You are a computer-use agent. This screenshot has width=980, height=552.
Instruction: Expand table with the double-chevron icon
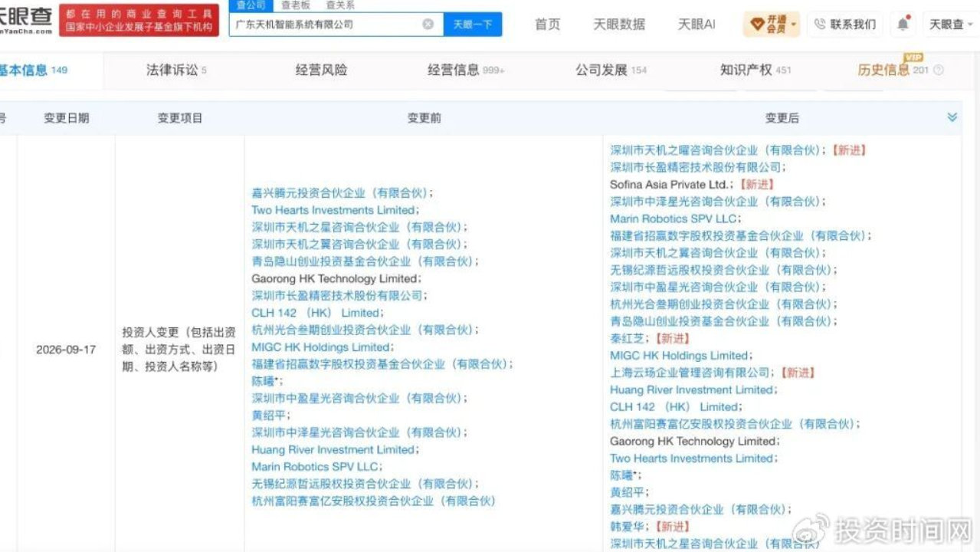(952, 117)
